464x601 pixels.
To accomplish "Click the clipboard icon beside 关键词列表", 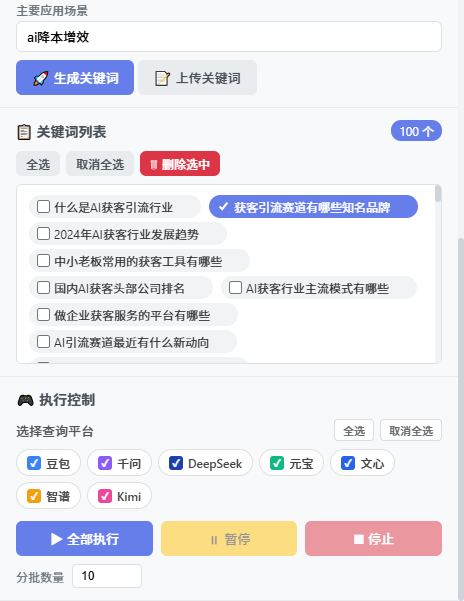I will tap(24, 132).
